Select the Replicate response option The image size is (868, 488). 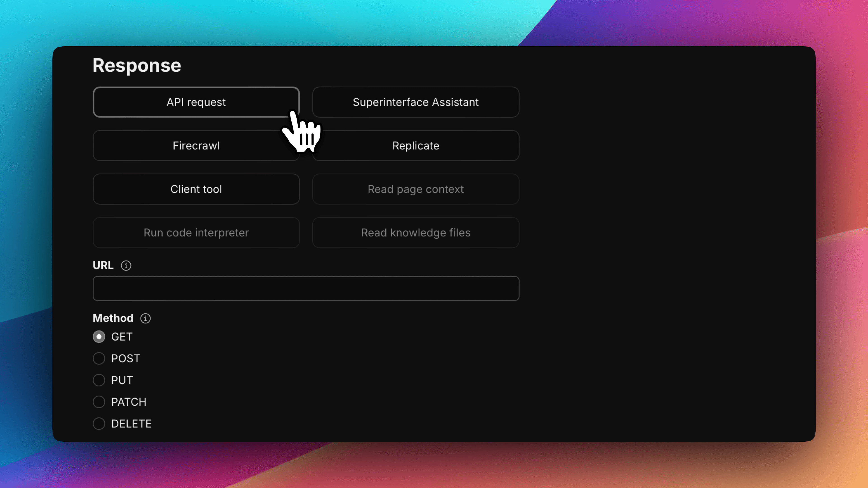[x=415, y=146]
